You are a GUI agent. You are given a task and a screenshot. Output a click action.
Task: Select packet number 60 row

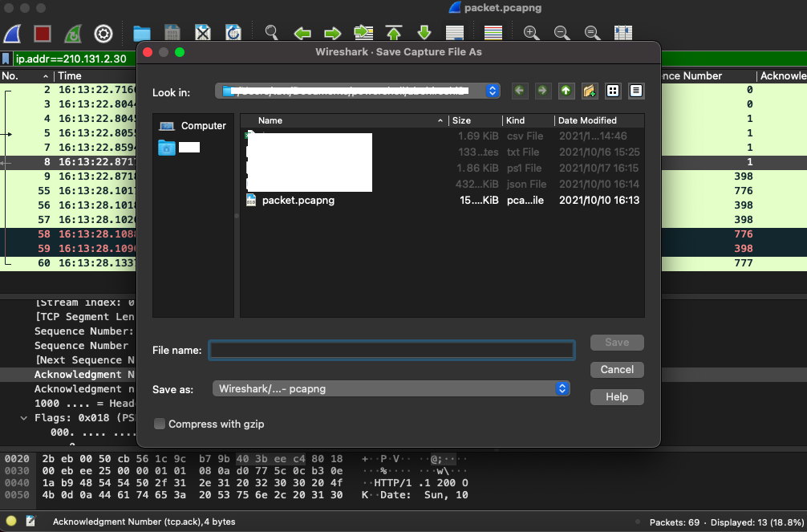click(x=68, y=262)
